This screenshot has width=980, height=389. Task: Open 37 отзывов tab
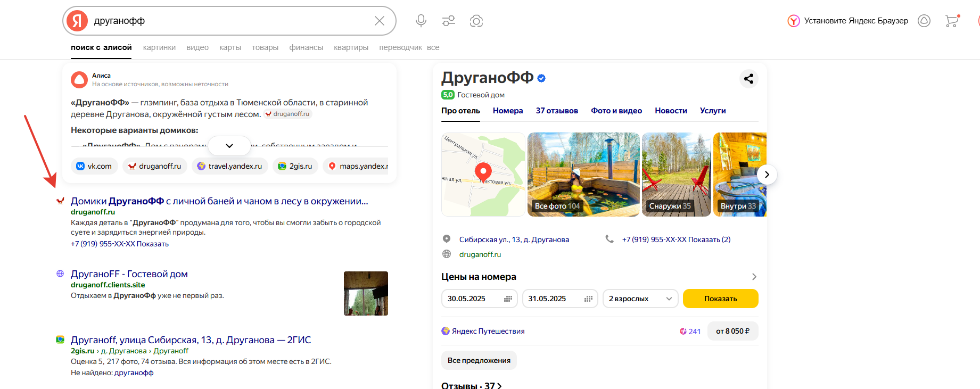coord(557,111)
